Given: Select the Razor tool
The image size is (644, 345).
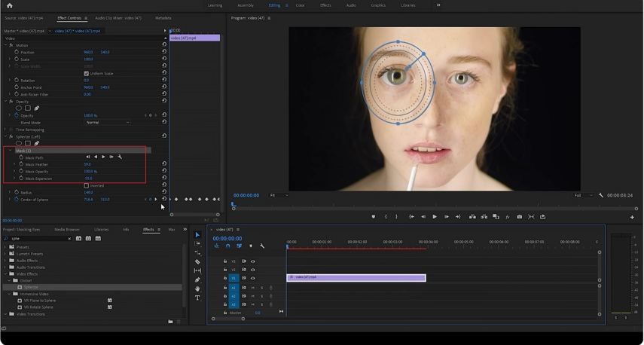Looking at the screenshot, I should click(x=197, y=261).
